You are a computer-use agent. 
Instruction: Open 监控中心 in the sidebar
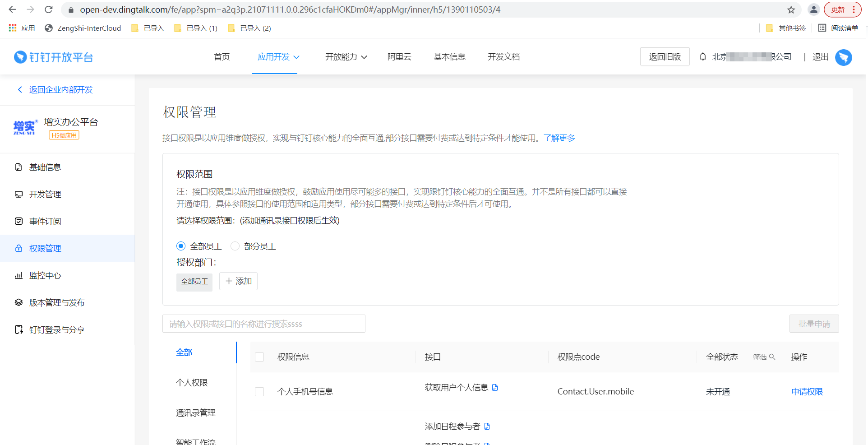click(x=45, y=276)
